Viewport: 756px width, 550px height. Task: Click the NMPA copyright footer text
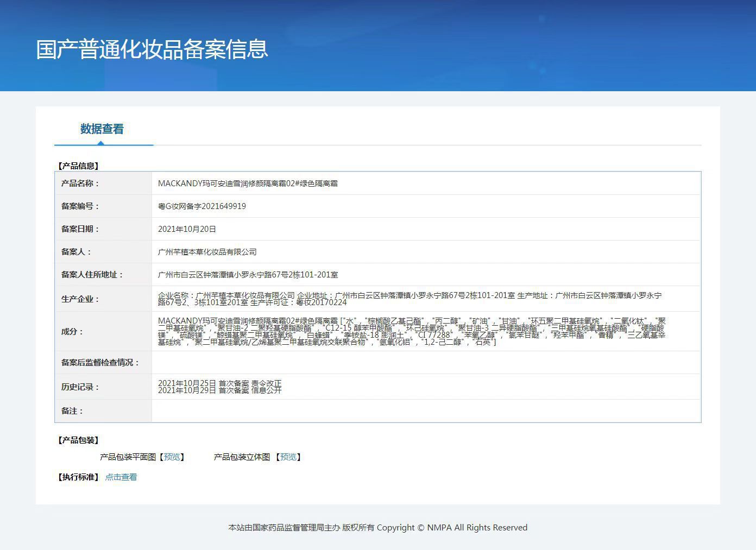(x=378, y=528)
